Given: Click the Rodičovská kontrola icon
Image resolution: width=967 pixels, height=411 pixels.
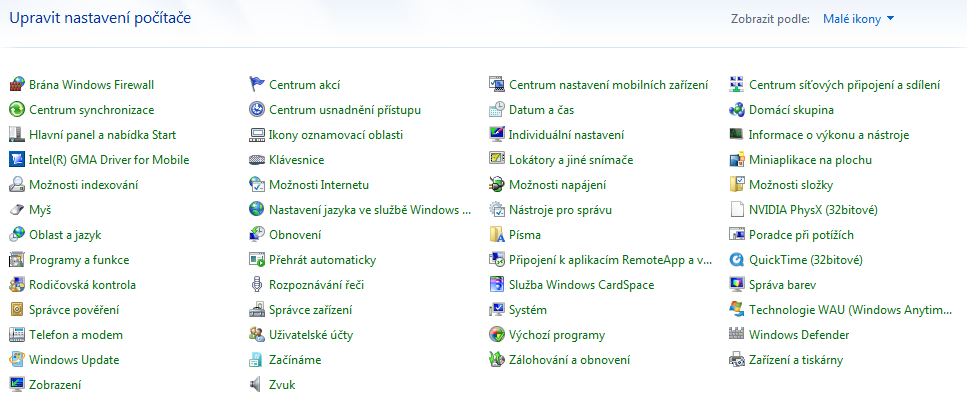Looking at the screenshot, I should pyautogui.click(x=17, y=284).
